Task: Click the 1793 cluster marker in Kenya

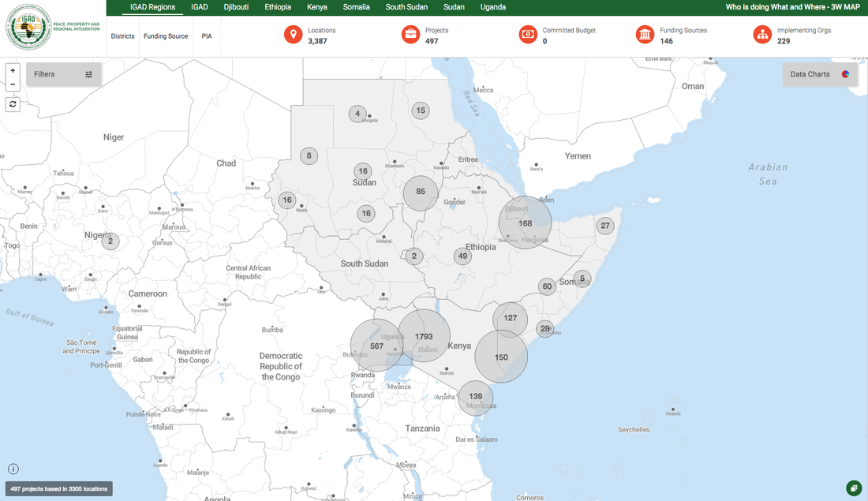Action: click(424, 336)
